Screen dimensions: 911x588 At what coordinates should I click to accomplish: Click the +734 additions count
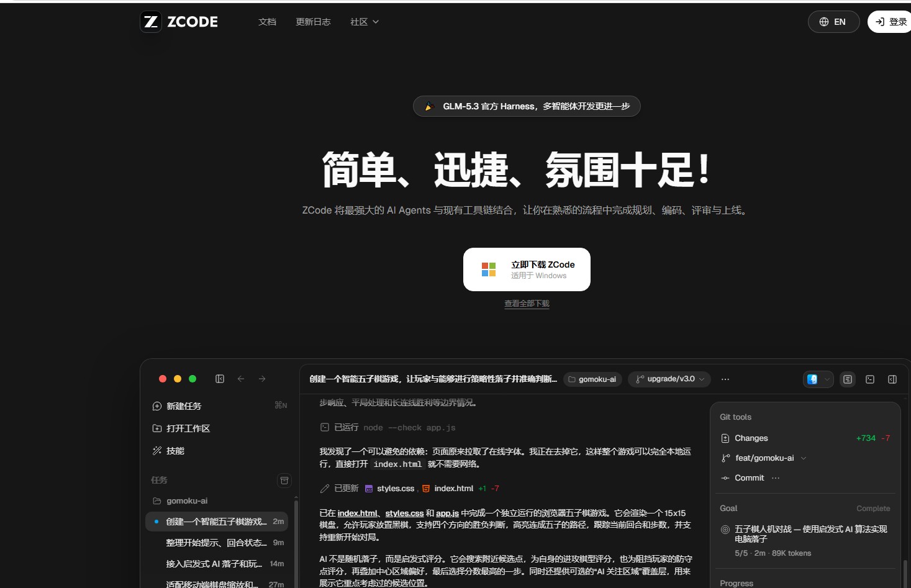pyautogui.click(x=866, y=438)
